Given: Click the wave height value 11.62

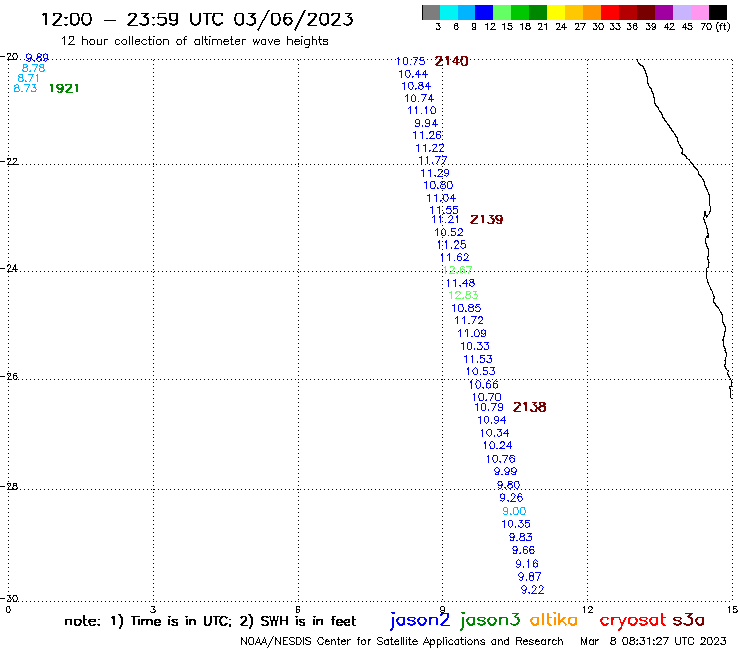Looking at the screenshot, I should point(454,258).
